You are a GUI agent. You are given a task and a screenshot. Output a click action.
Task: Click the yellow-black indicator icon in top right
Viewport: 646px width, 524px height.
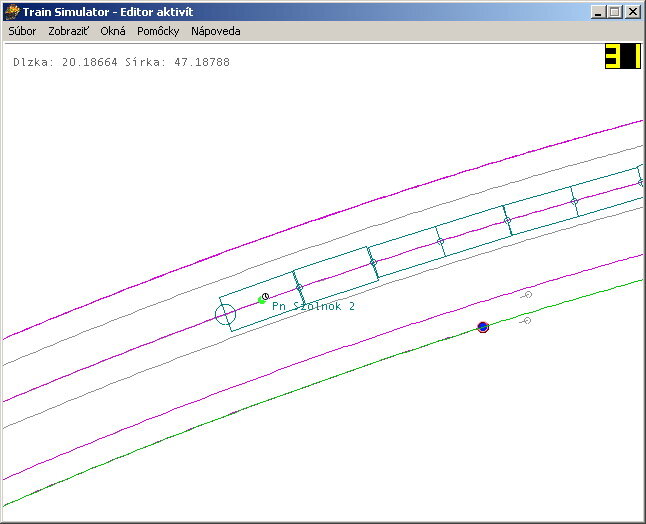coord(621,57)
